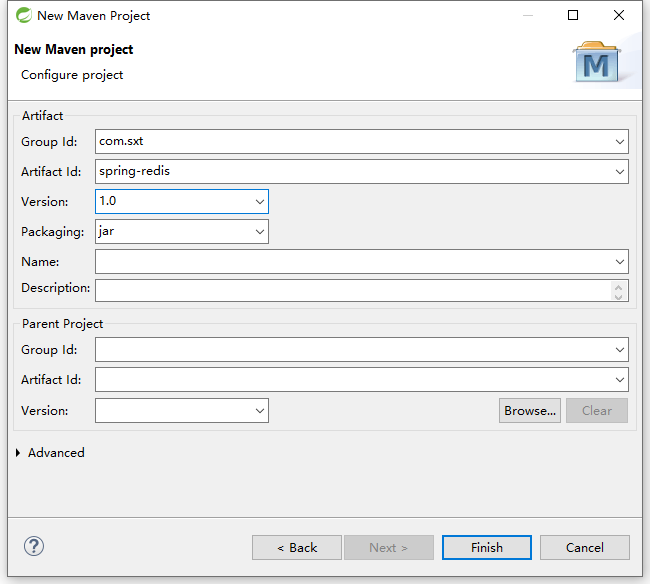Close the New Maven Project dialog
This screenshot has width=650, height=584.
pos(618,15)
